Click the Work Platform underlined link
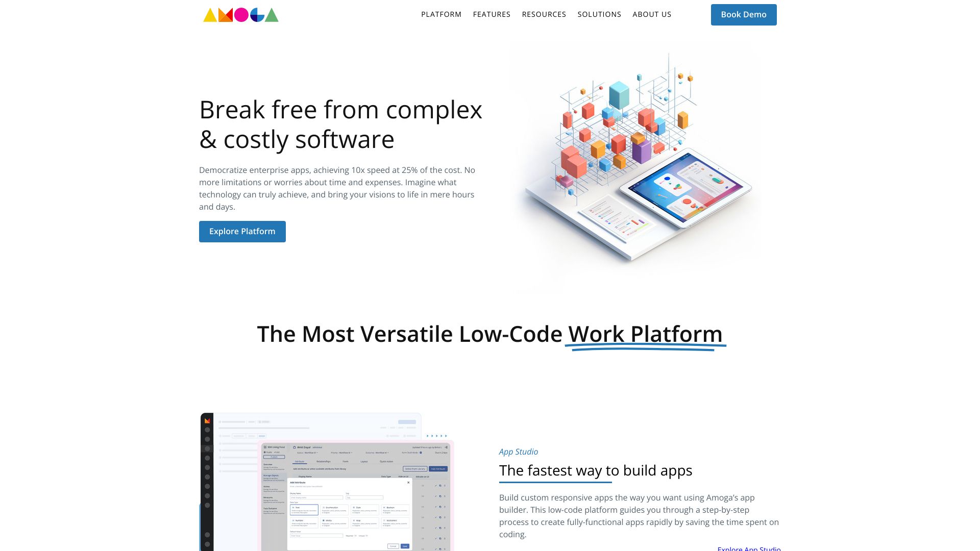This screenshot has width=980, height=551. [x=646, y=333]
